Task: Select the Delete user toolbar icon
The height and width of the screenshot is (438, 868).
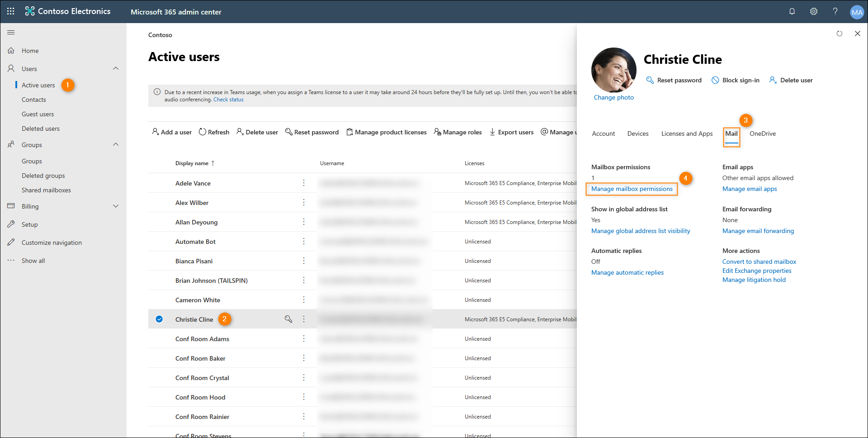Action: pos(257,132)
